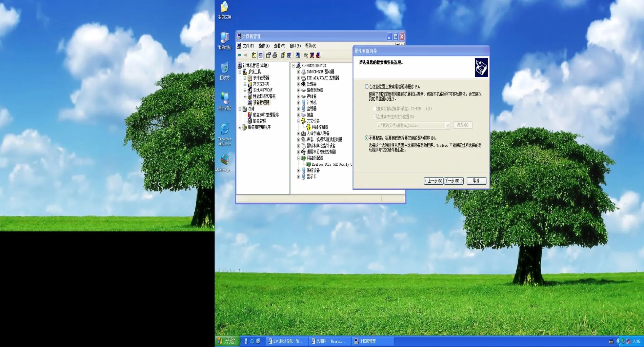Click 上一步(B) back button in wizard
644x347 pixels.
point(434,181)
